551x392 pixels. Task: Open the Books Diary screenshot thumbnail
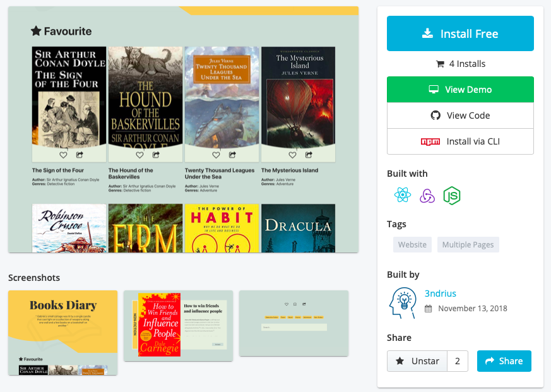63,333
